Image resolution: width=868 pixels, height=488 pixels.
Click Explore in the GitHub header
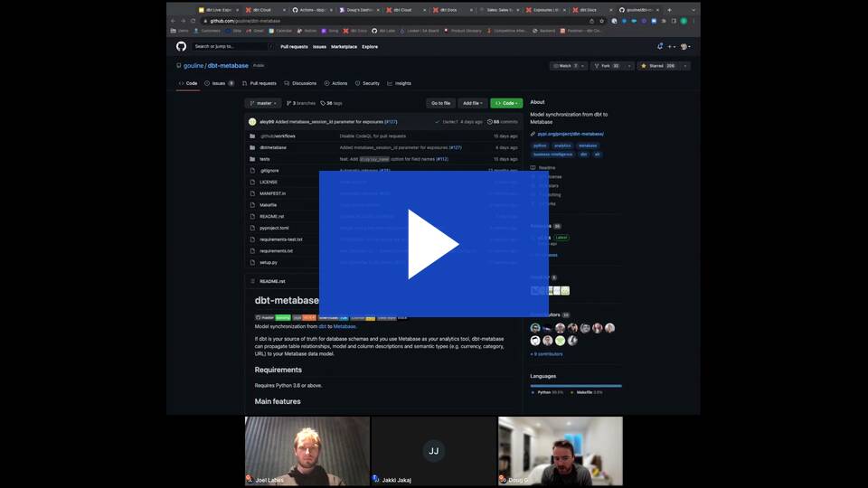pos(370,47)
